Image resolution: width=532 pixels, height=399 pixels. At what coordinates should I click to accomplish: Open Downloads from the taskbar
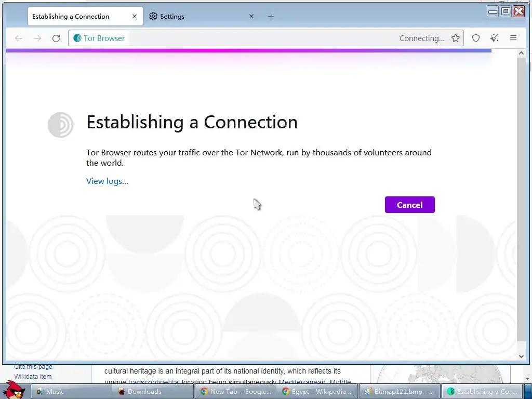pos(154,391)
